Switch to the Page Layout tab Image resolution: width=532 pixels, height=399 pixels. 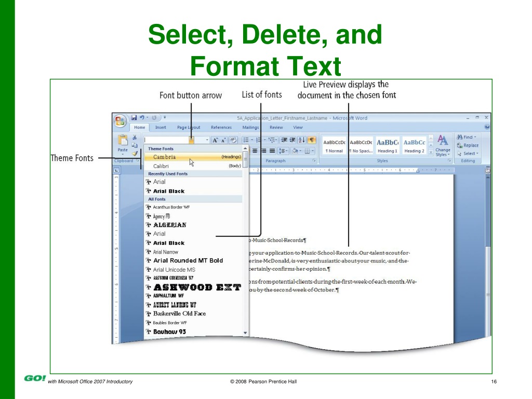click(x=188, y=127)
